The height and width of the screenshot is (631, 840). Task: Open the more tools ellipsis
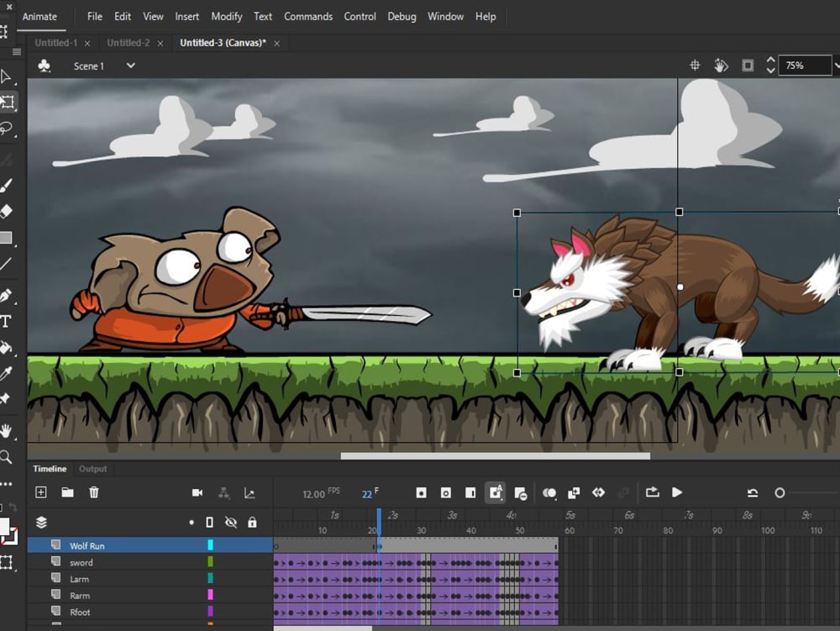(7, 484)
